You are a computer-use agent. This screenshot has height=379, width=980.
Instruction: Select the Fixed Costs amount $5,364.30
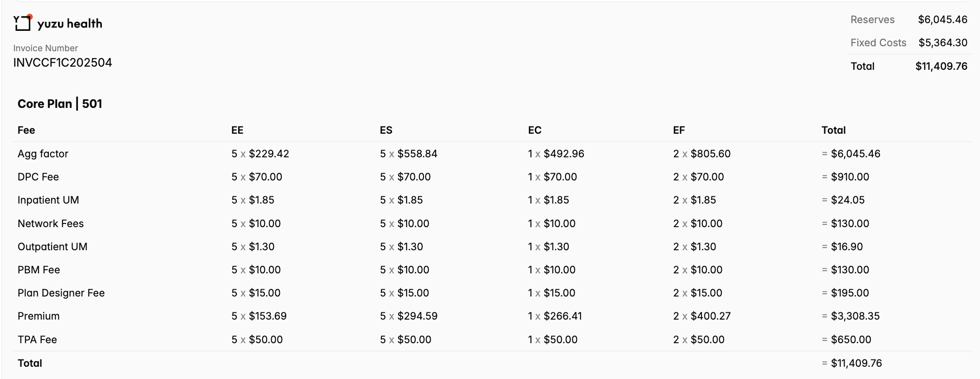pyautogui.click(x=943, y=43)
